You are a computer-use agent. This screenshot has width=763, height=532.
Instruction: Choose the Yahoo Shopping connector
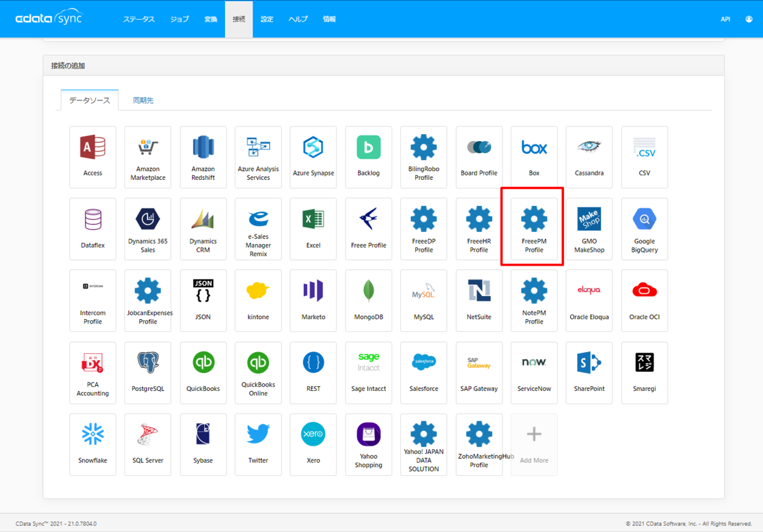click(369, 444)
